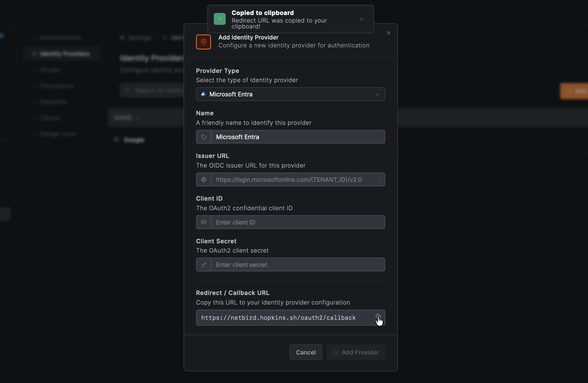Viewport: 588px width, 383px height.
Task: Dismiss the Copied to clipboard notification
Action: (x=361, y=19)
